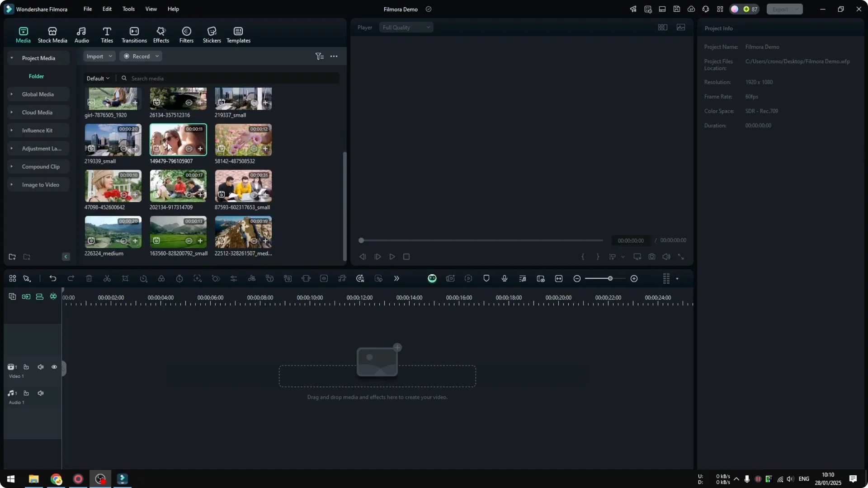Open the Stickers panel
The width and height of the screenshot is (868, 488).
pos(211,34)
